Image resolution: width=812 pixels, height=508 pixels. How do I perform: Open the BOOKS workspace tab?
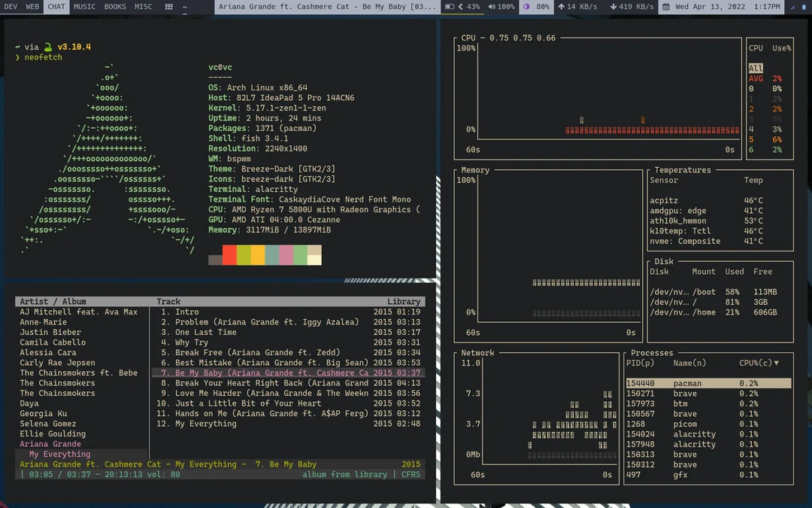coord(115,7)
